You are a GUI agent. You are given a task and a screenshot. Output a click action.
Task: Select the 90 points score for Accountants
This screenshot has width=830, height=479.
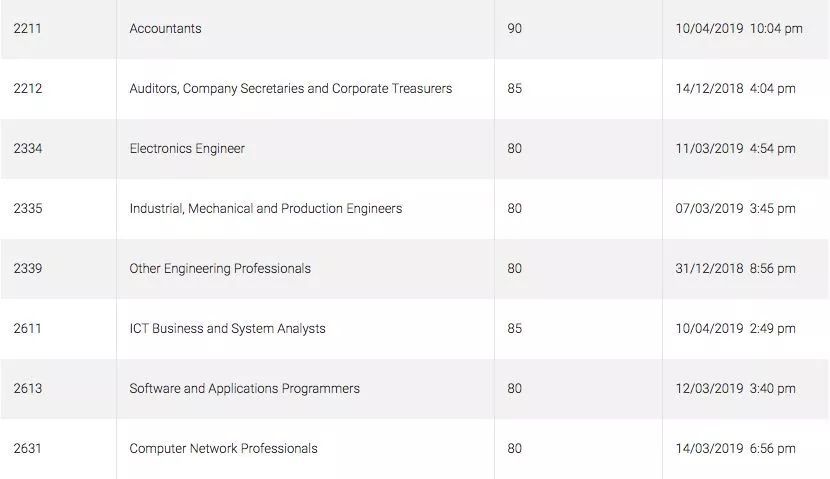coord(515,29)
